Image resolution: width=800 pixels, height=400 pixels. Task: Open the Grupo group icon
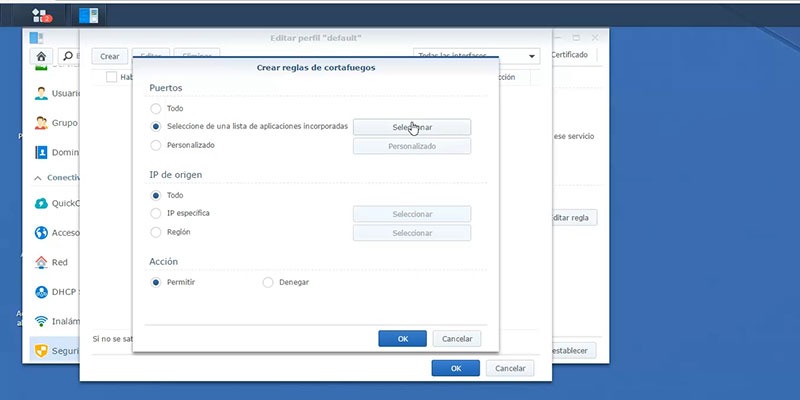[41, 123]
